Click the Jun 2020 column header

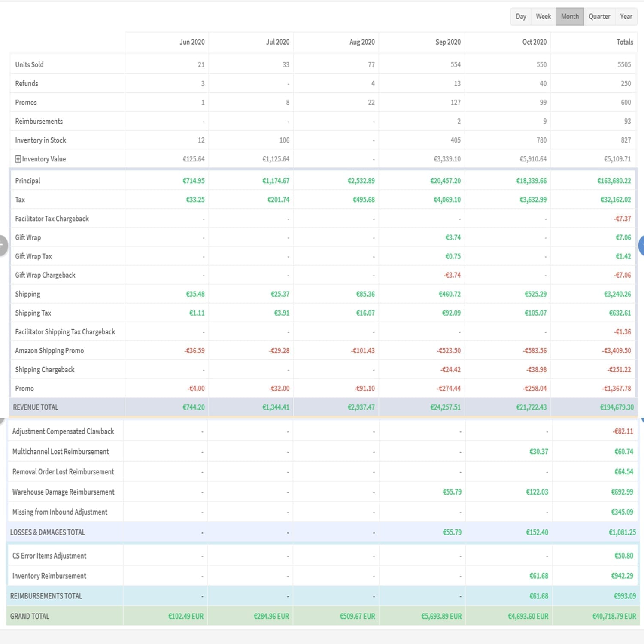coord(192,42)
